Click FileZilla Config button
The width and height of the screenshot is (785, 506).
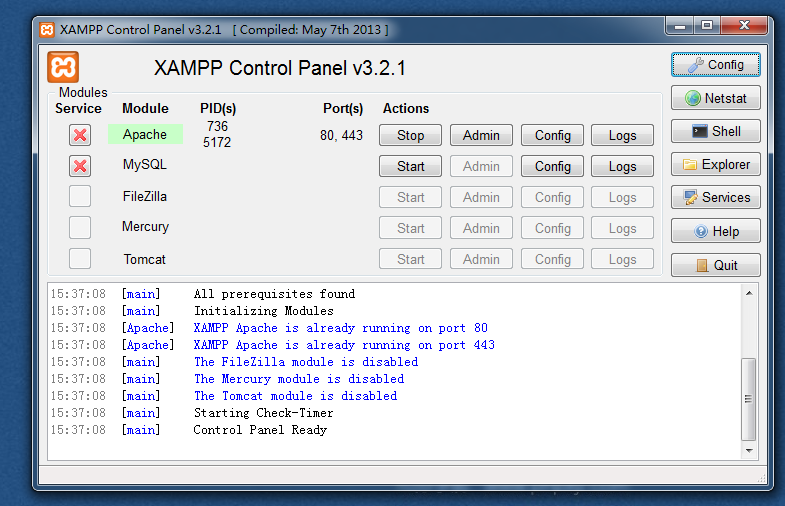tap(552, 197)
